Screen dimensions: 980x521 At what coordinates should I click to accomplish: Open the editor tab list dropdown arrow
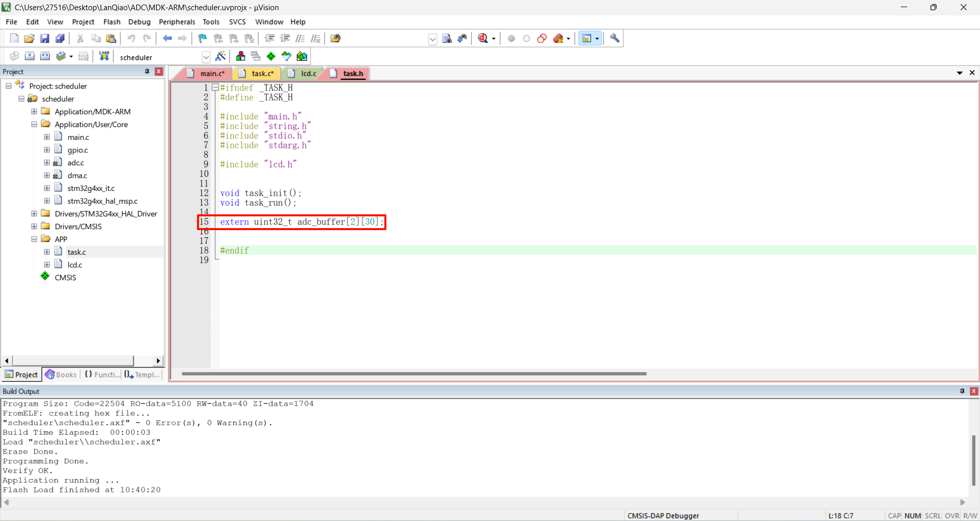[x=960, y=73]
